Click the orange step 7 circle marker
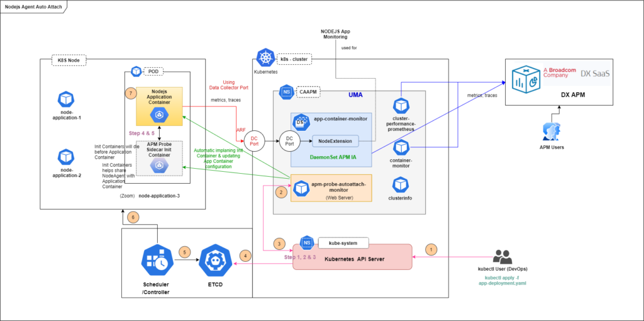Image resolution: width=644 pixels, height=321 pixels. (130, 93)
